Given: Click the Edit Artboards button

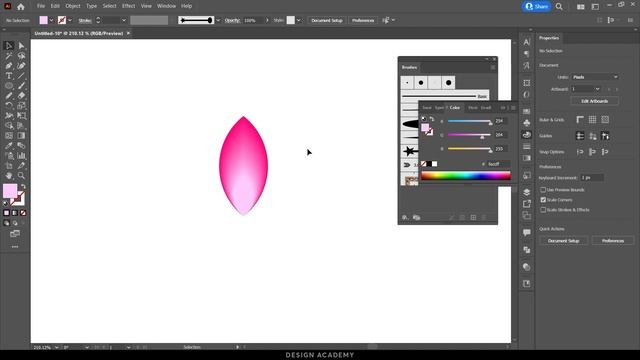Looking at the screenshot, I should click(x=594, y=101).
